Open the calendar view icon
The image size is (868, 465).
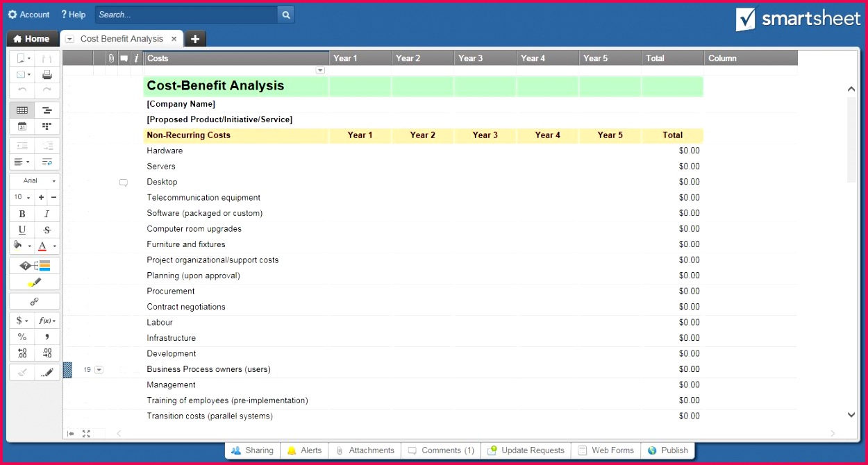22,126
